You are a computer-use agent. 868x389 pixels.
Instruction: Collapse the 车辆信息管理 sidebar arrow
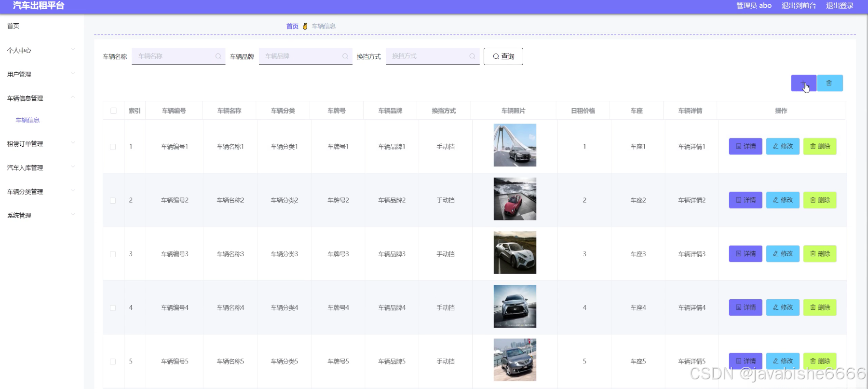pos(73,97)
